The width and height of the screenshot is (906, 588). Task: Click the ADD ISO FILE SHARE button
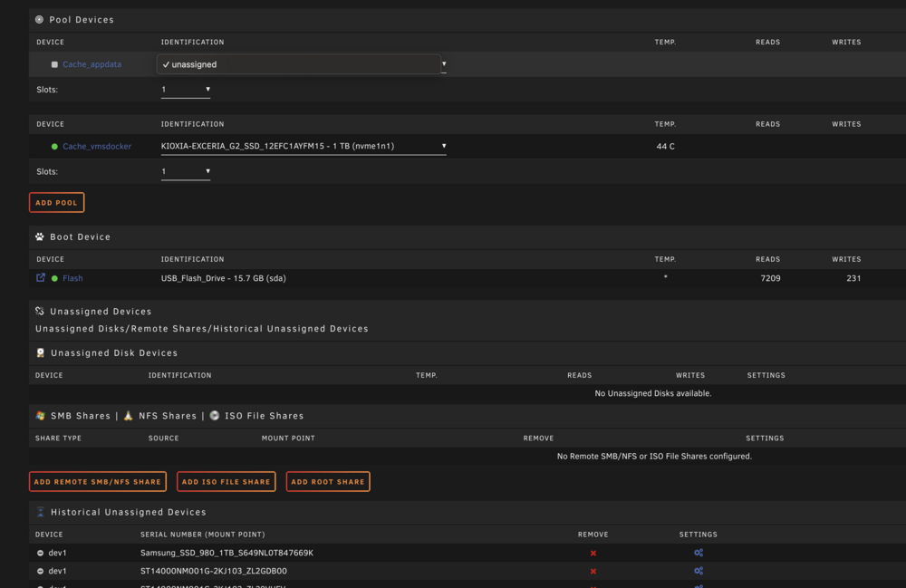pos(226,482)
